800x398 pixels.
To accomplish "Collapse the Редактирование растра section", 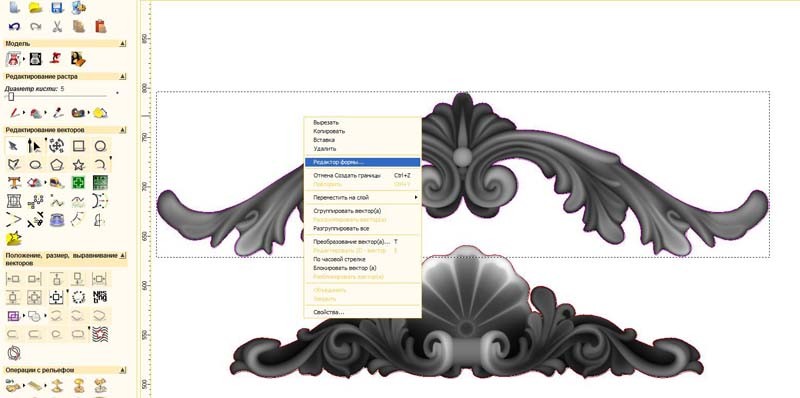I will (122, 77).
